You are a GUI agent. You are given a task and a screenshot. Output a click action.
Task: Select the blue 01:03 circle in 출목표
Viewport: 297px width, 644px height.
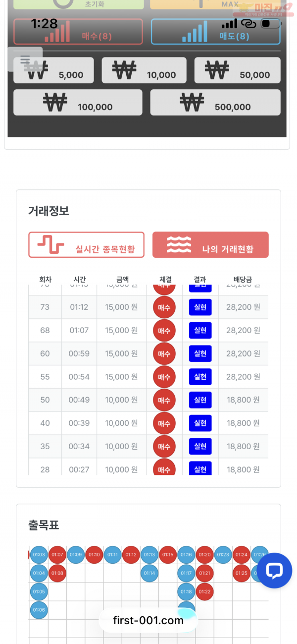(39, 555)
